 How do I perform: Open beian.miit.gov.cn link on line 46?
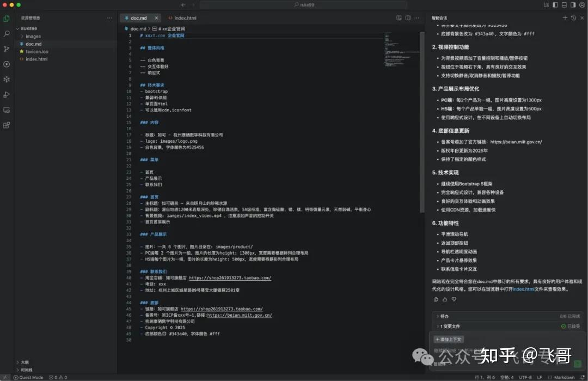coord(240,315)
